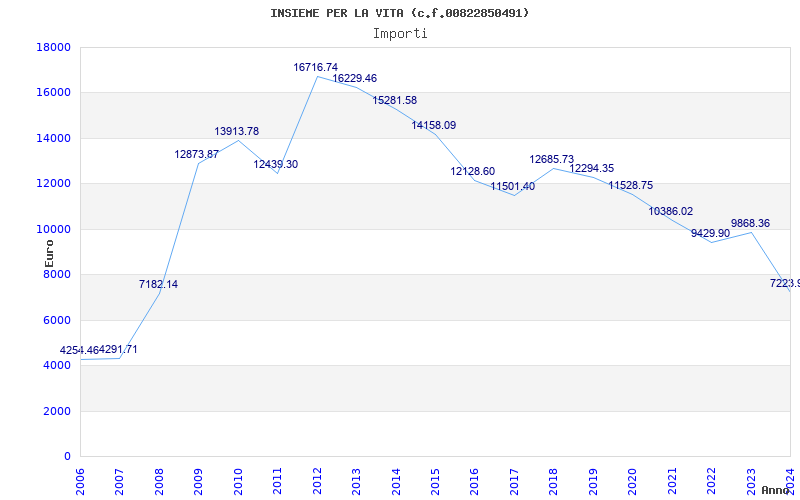Viewport: 800px width, 500px height.
Task: Click the peak value label 16716.74
Action: [x=315, y=67]
